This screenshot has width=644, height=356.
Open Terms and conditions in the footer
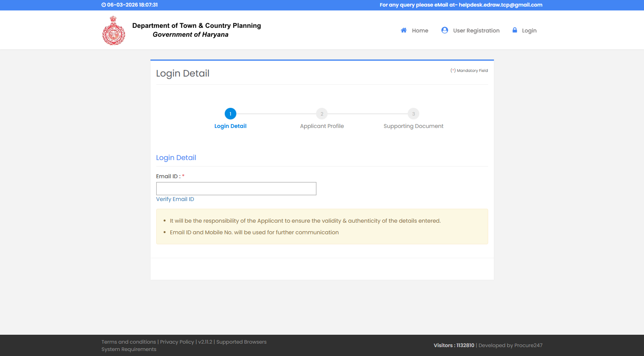point(128,342)
